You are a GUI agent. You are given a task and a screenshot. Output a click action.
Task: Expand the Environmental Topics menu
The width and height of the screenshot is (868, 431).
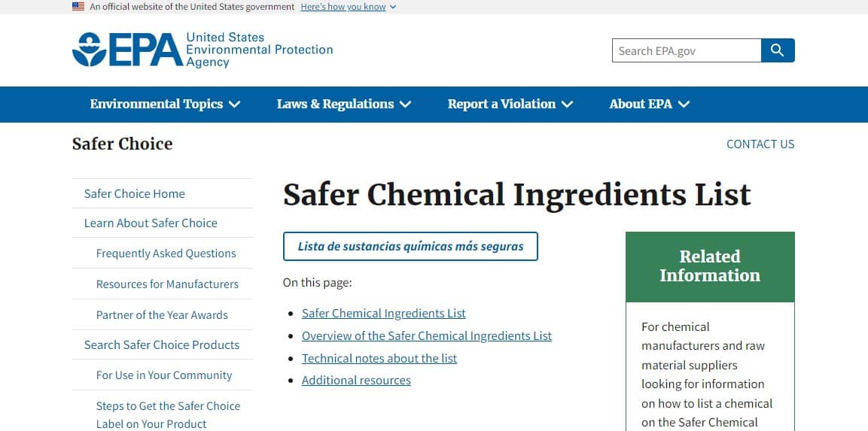click(x=165, y=105)
